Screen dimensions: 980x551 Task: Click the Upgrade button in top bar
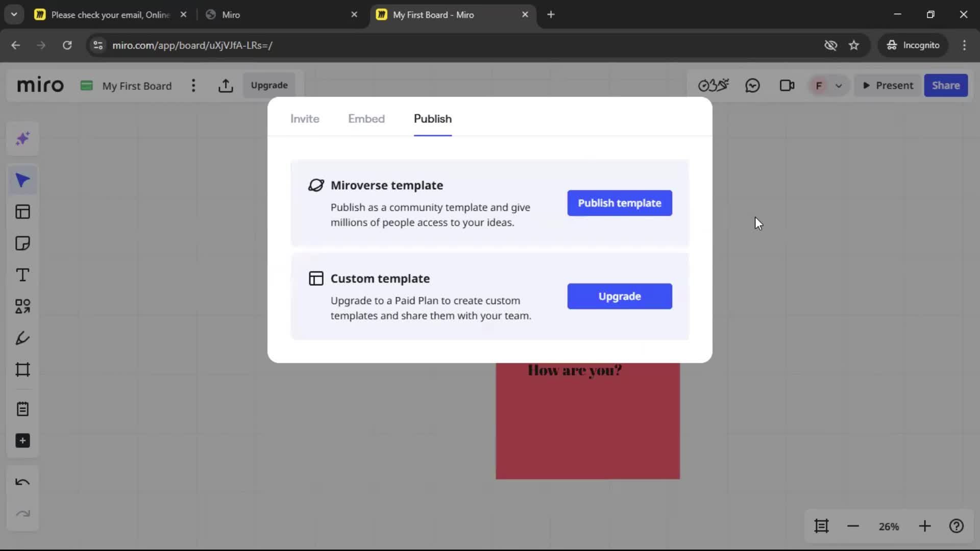coord(269,85)
